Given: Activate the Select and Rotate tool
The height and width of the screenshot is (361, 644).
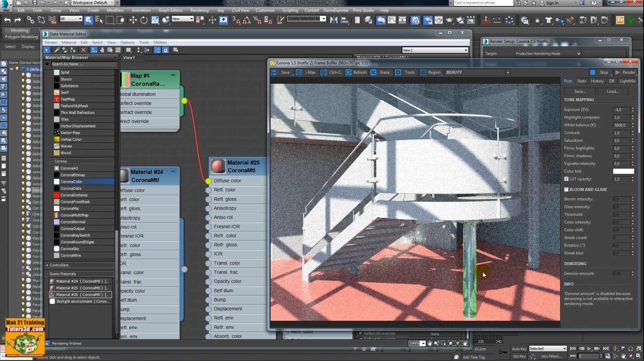Looking at the screenshot, I should click(144, 20).
